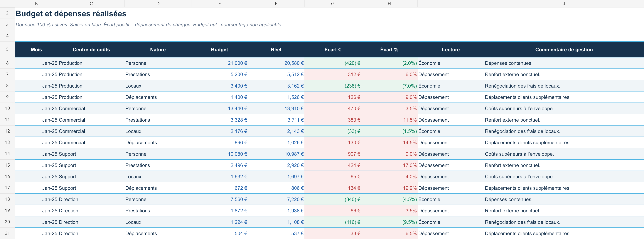The width and height of the screenshot is (644, 239).
Task: Click the Lecture cell in row 18
Action: [x=451, y=199]
